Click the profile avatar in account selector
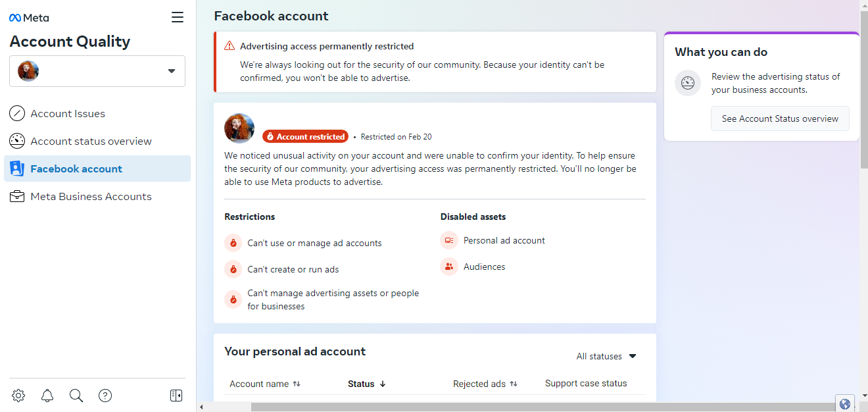868x412 pixels. [28, 71]
